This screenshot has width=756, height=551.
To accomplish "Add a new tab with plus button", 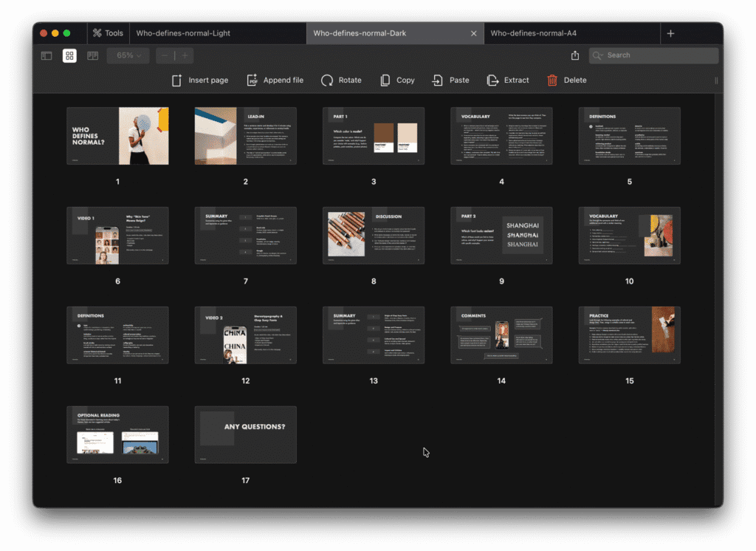I will pyautogui.click(x=670, y=33).
